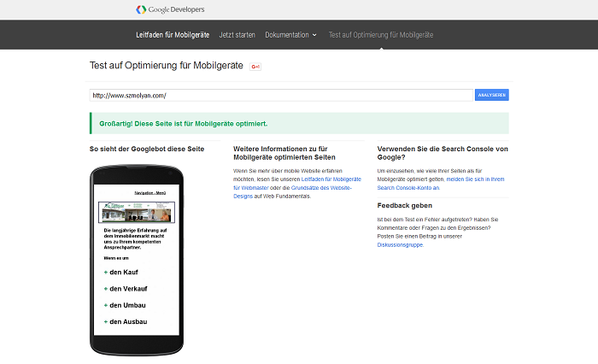Image resolution: width=598 pixels, height=364 pixels.
Task: Click 'den Verkauf' in phone preview
Action: 128,289
